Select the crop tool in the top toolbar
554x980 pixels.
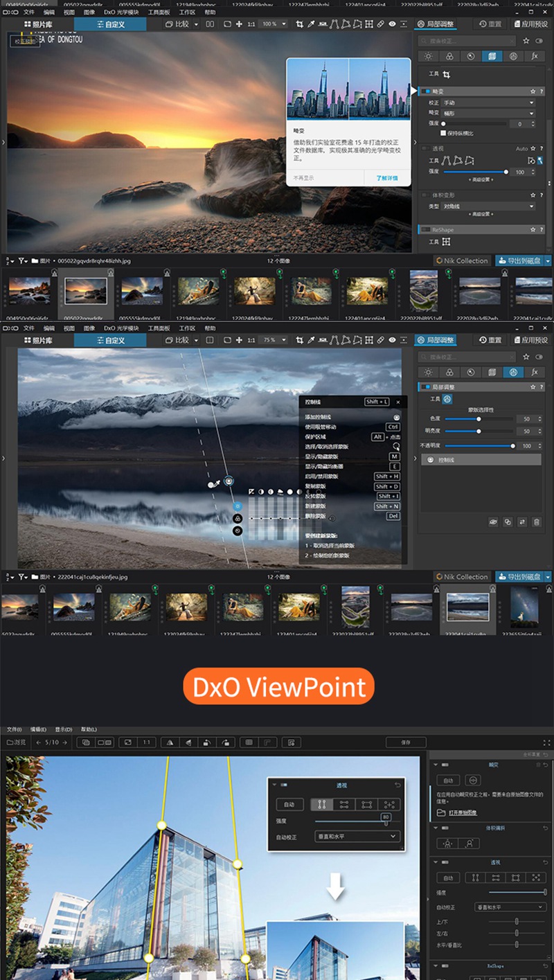pos(299,24)
